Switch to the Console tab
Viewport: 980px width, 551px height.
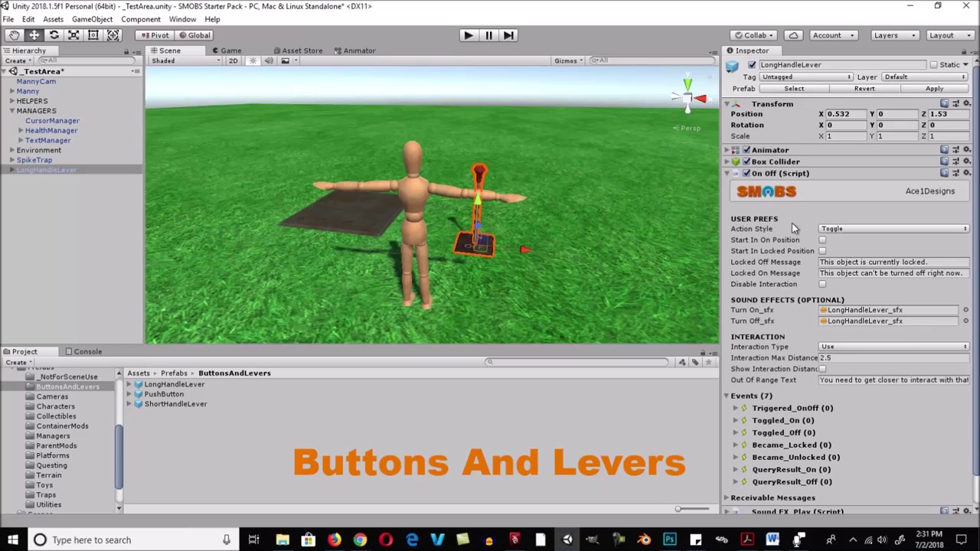point(84,351)
